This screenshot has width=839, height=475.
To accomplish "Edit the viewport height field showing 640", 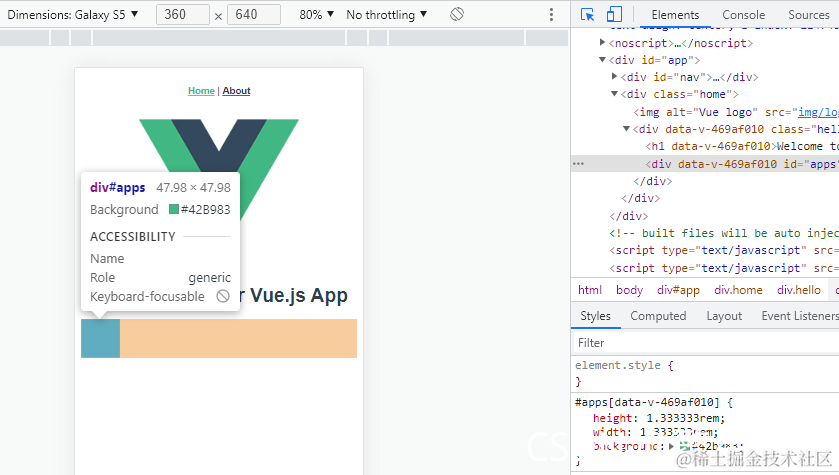I will [x=254, y=14].
